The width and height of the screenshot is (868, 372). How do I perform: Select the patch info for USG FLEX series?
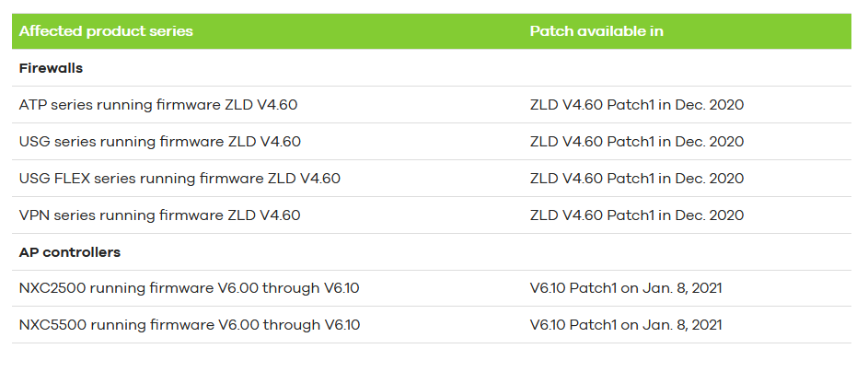pos(637,179)
